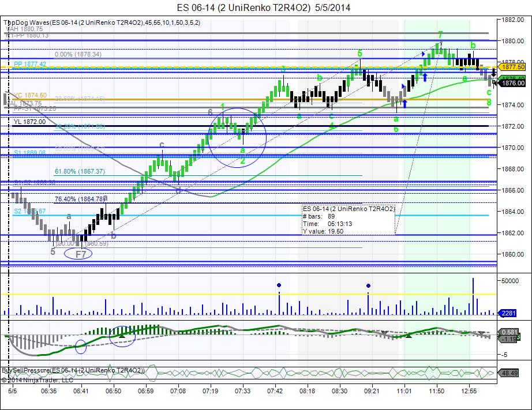Screen dimensions: 532x410
Task: Click the 5/5 date label on time axis
Action: click(x=13, y=391)
